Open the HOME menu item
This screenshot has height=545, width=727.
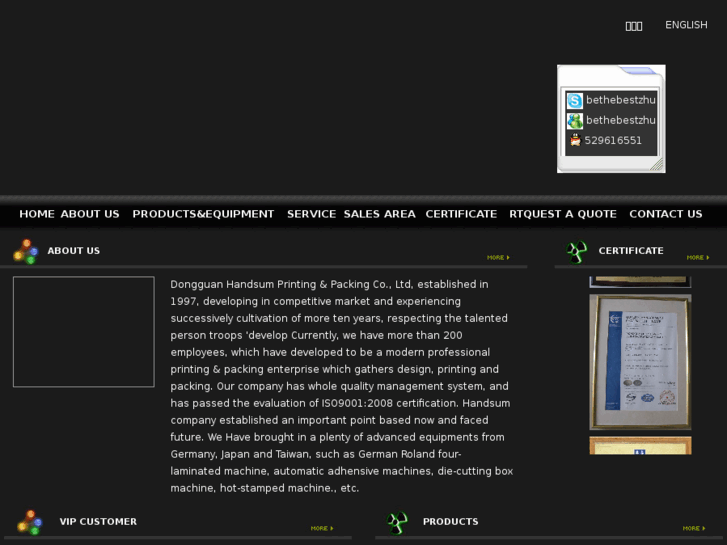(37, 214)
